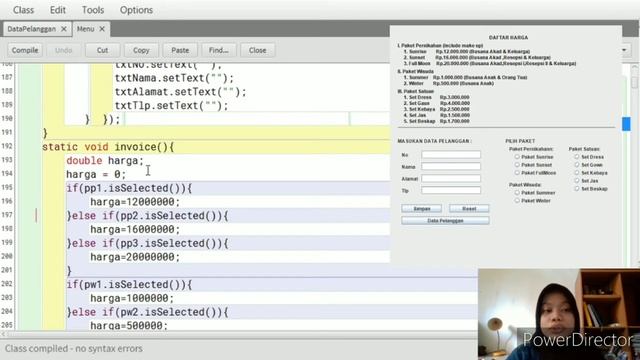Open the Tools menu
Image resolution: width=640 pixels, height=360 pixels.
[x=93, y=10]
